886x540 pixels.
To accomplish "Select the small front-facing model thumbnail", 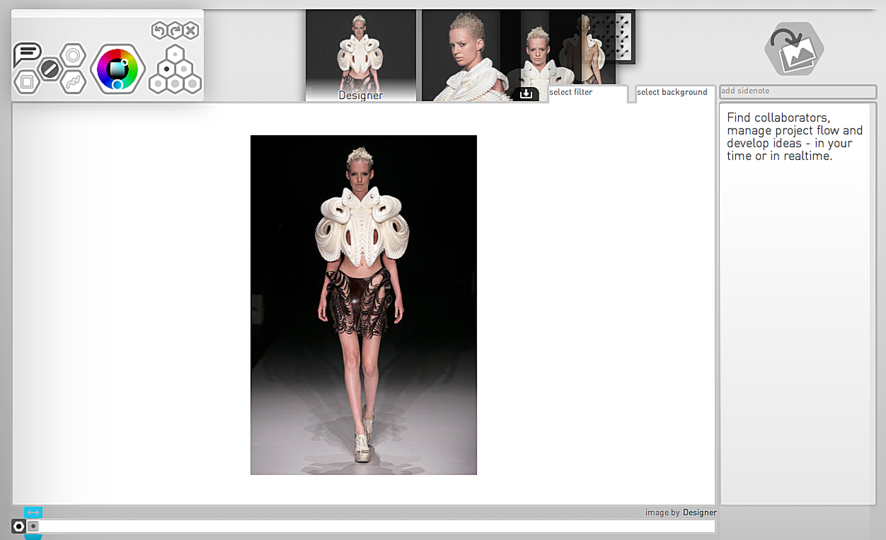I will pyautogui.click(x=538, y=55).
